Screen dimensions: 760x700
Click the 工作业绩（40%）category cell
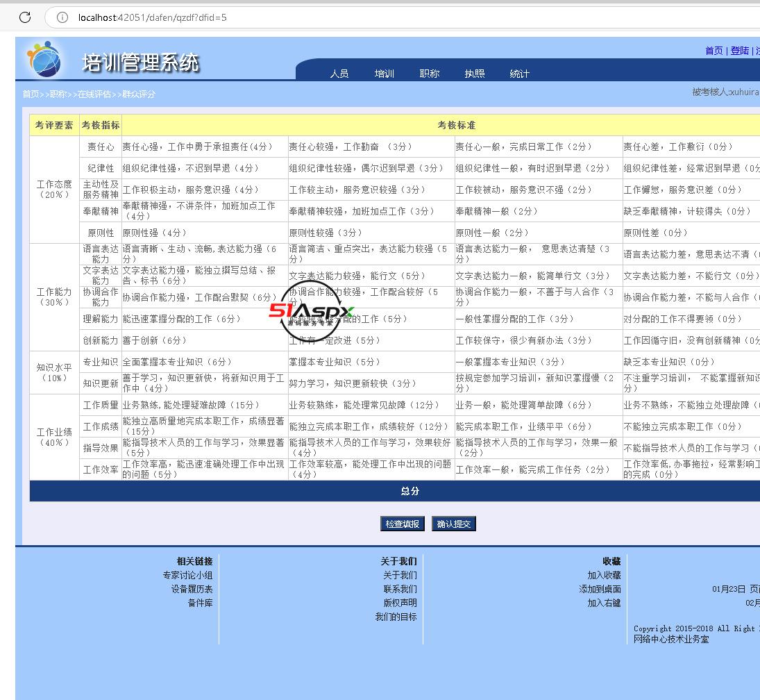(x=54, y=437)
